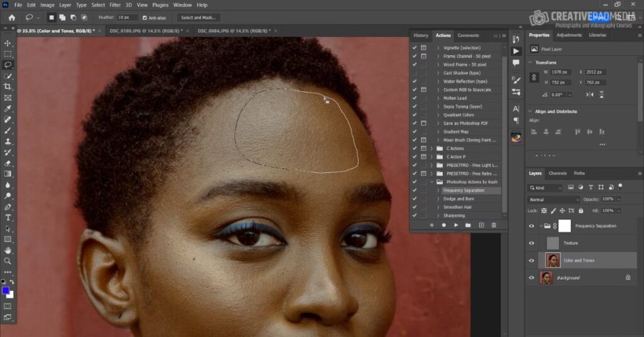644x337 pixels.
Task: Hide the Texture layer
Action: pyautogui.click(x=531, y=243)
